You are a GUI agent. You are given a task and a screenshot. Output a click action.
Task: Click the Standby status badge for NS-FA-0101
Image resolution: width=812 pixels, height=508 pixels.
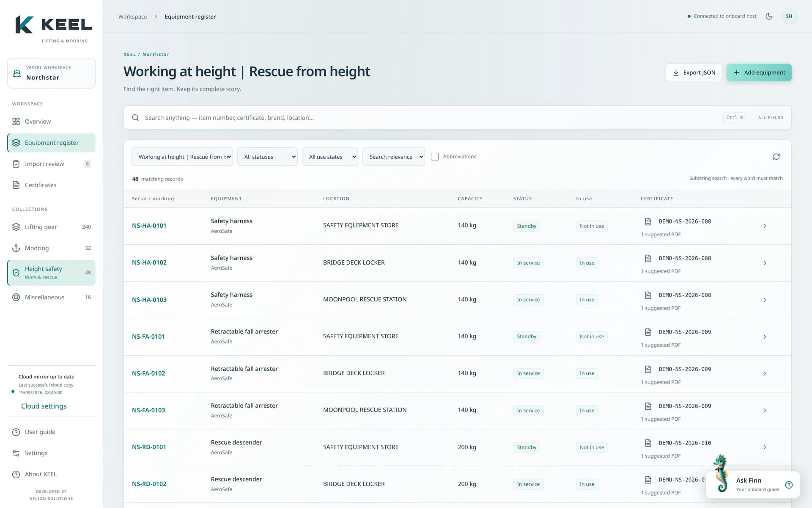tap(527, 337)
